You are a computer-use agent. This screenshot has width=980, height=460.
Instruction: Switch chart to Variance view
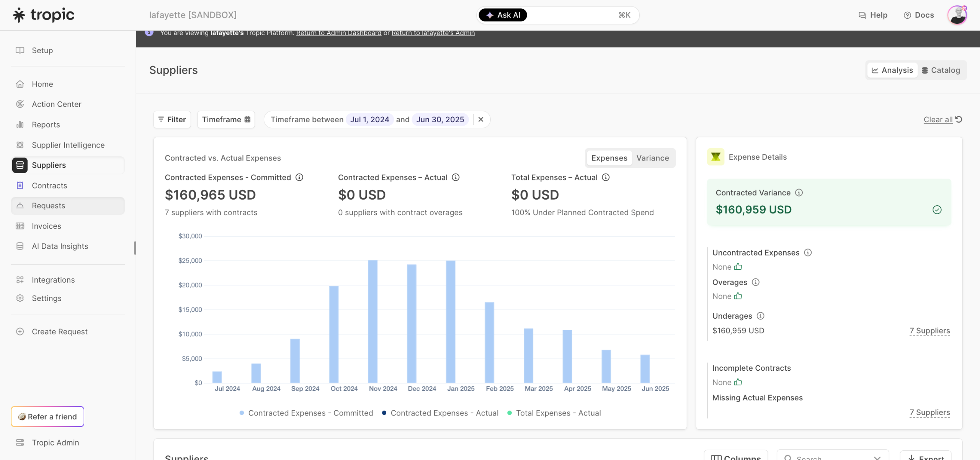[653, 158]
